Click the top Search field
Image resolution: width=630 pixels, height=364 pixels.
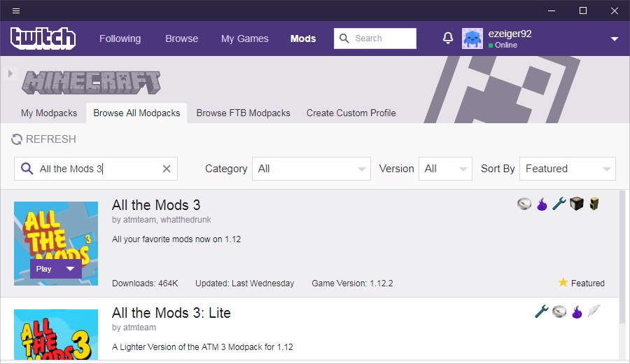375,38
